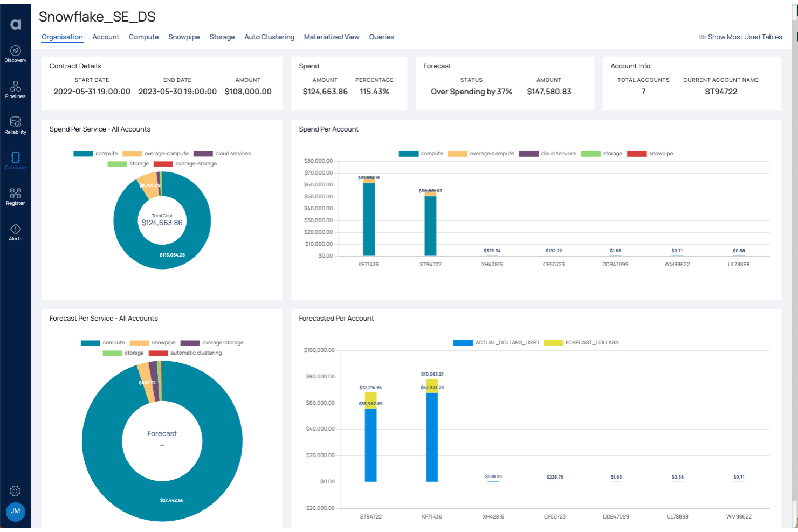Open the Queries tab
The height and width of the screenshot is (532, 798).
point(382,37)
